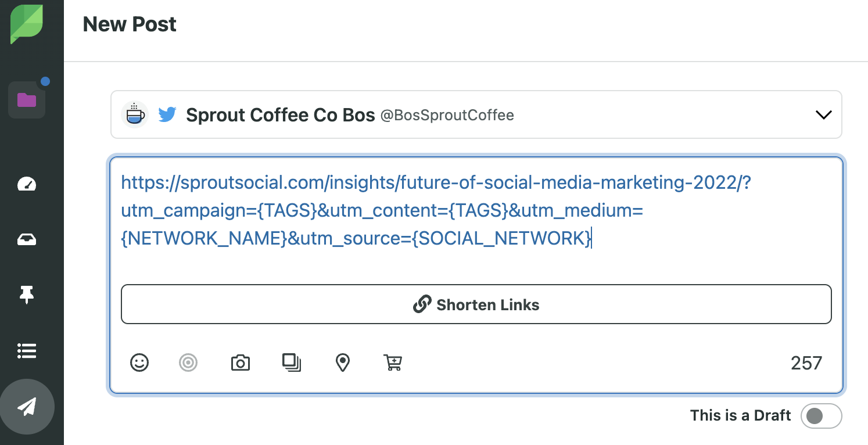Select the Sprout Coffee Co Bos profile entry
Screen dimensions: 868x445
(x=280, y=114)
